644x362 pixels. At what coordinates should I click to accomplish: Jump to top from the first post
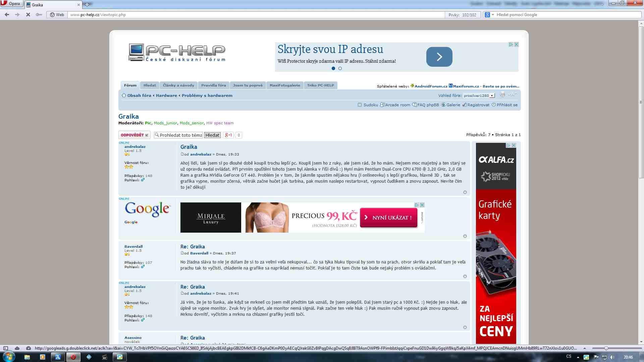tap(465, 192)
